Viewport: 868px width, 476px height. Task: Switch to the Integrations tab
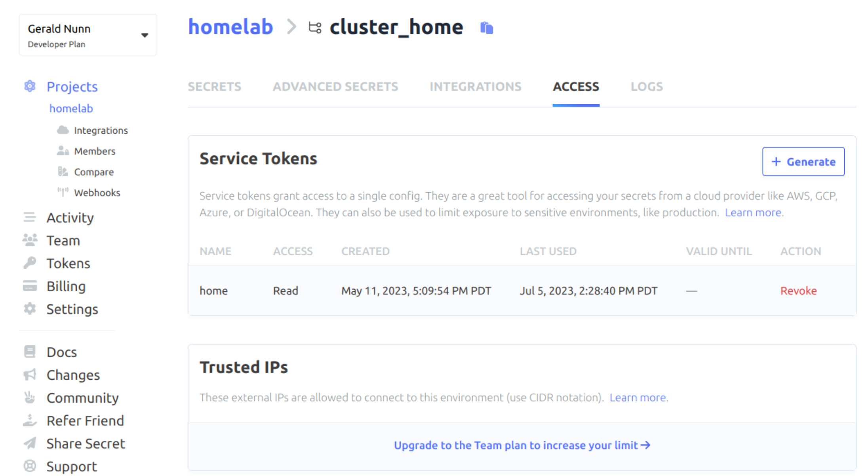pos(475,86)
